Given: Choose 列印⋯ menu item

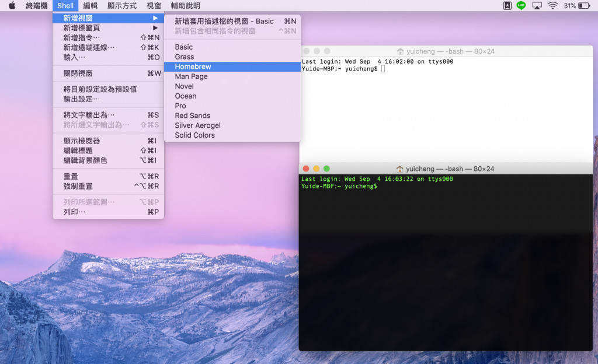Looking at the screenshot, I should (108, 212).
